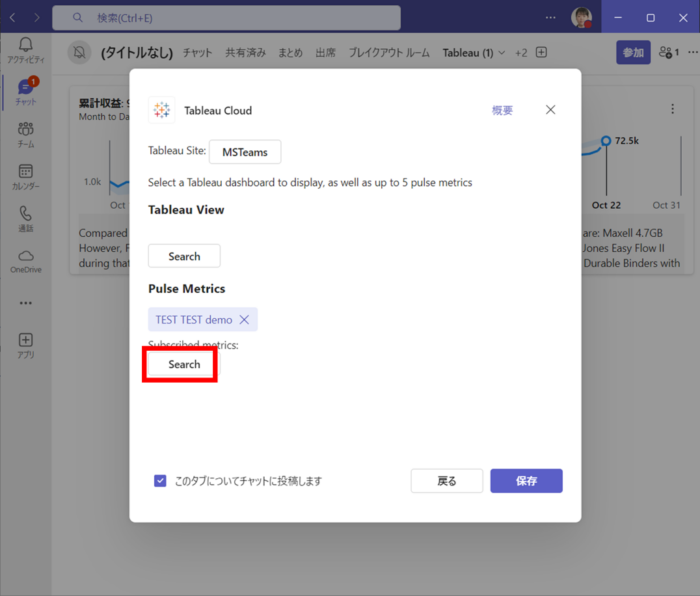This screenshot has width=700, height=596.
Task: Switch to the 出席 tab
Action: point(325,53)
